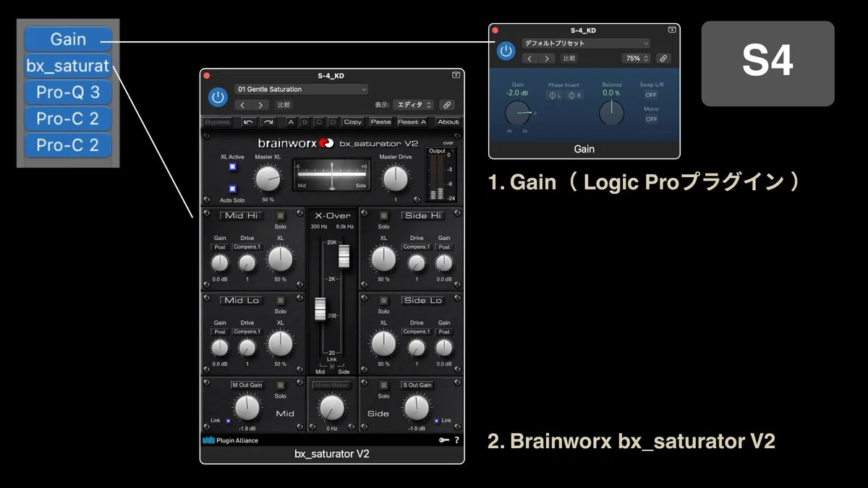Enable Solo for the Side Hi band
Image resolution: width=868 pixels, height=488 pixels.
click(383, 215)
